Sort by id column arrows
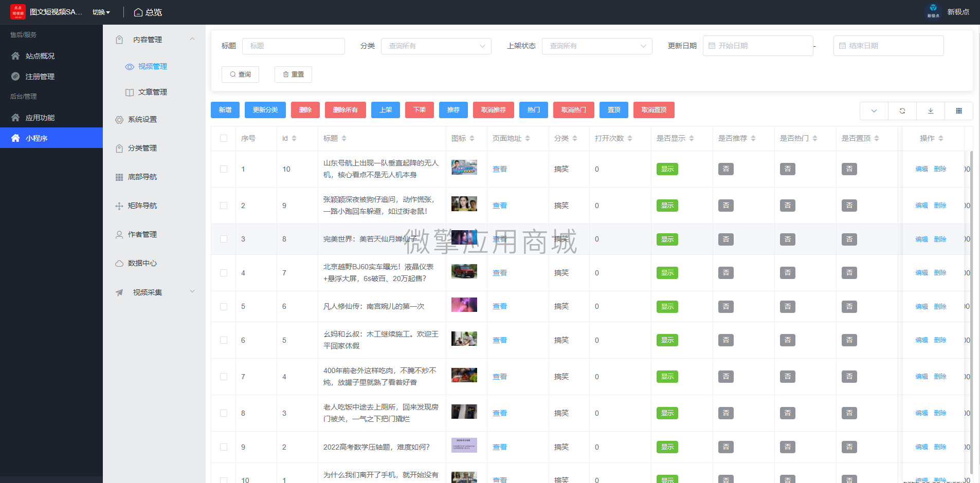Image resolution: width=980 pixels, height=483 pixels. click(x=294, y=138)
